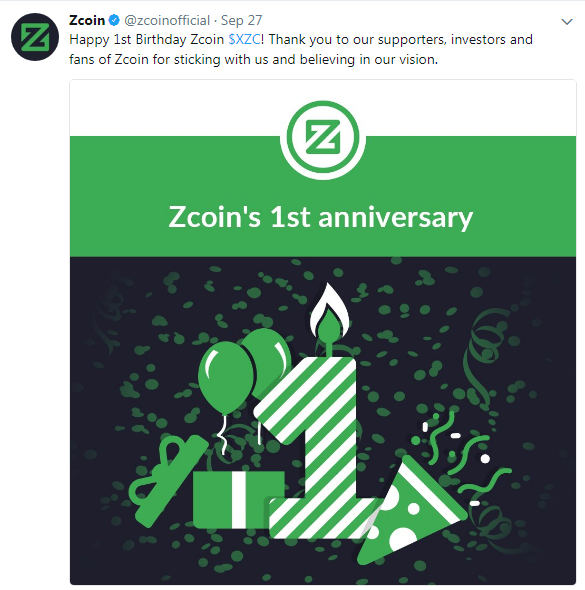Visit the @zcoinofficial handle

click(x=167, y=20)
